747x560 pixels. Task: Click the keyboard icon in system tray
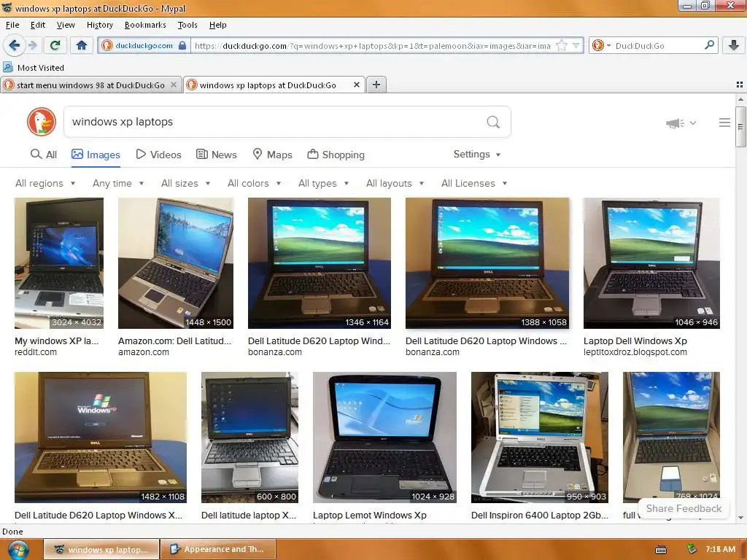(x=661, y=550)
